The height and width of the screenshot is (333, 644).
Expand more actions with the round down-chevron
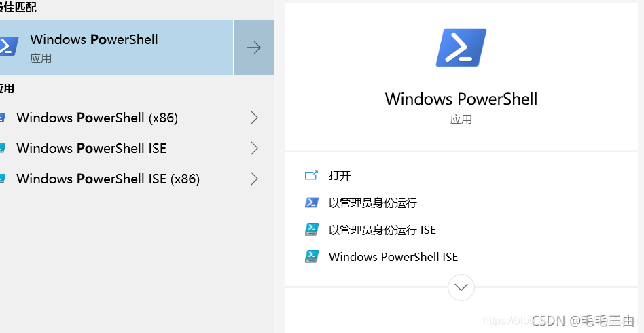coord(461,287)
